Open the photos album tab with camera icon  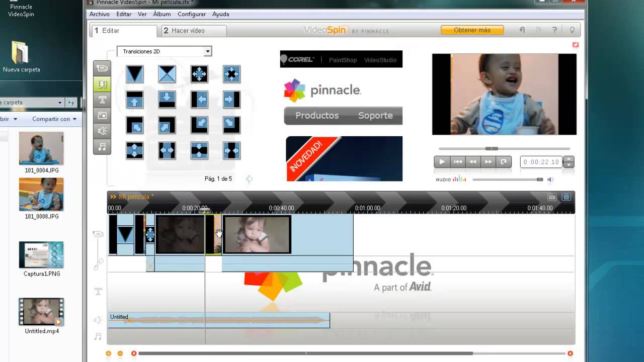click(102, 115)
